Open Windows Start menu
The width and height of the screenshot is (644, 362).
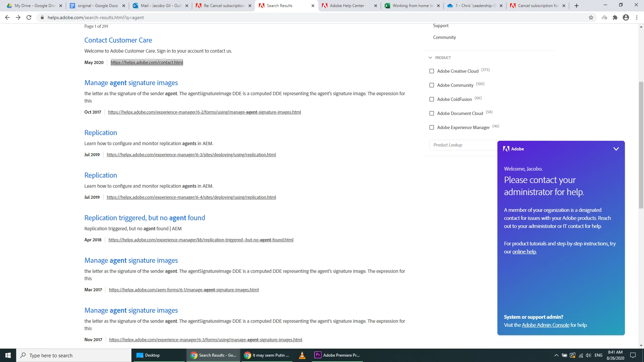coord(8,355)
